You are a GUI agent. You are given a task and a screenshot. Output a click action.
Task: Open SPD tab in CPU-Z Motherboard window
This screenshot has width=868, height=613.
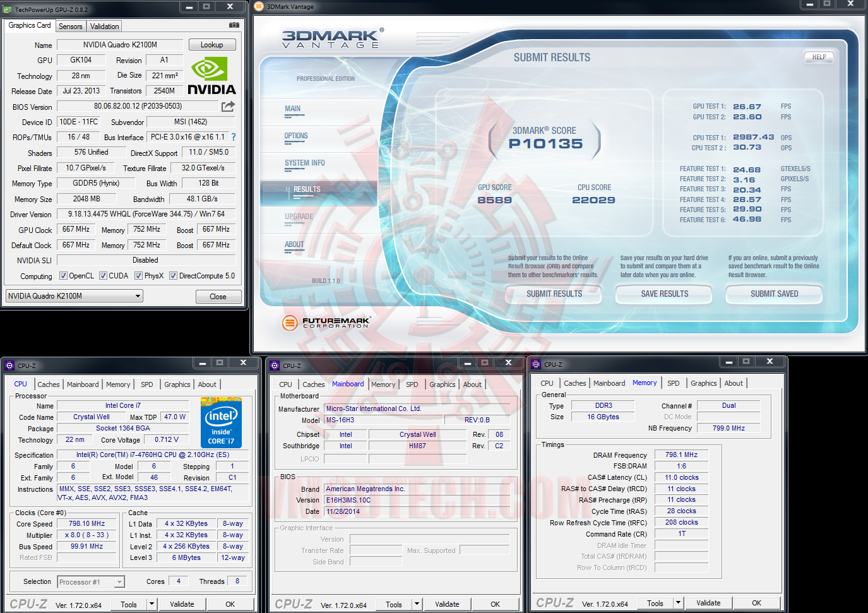[412, 384]
